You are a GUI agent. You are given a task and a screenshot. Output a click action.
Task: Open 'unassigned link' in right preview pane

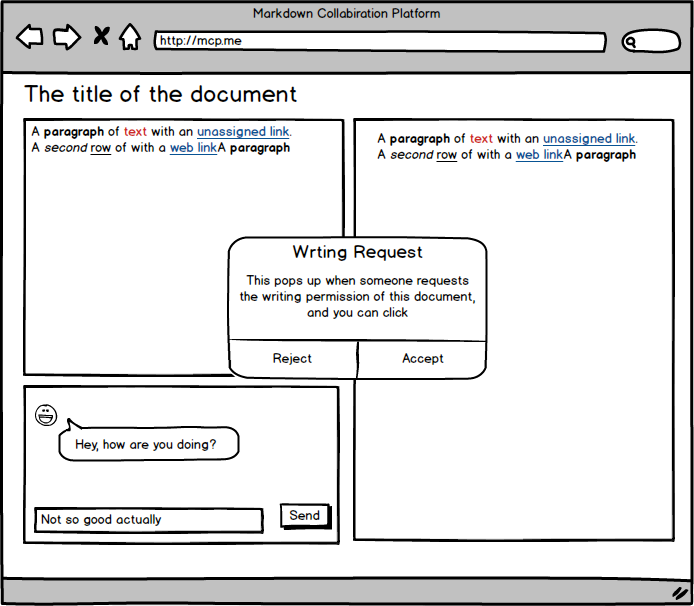[589, 139]
